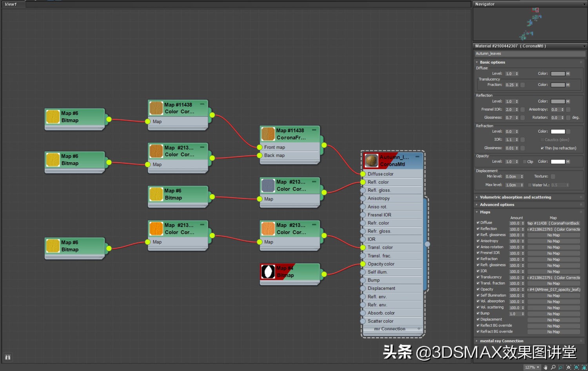Expand the Advanced options rollout

497,205
